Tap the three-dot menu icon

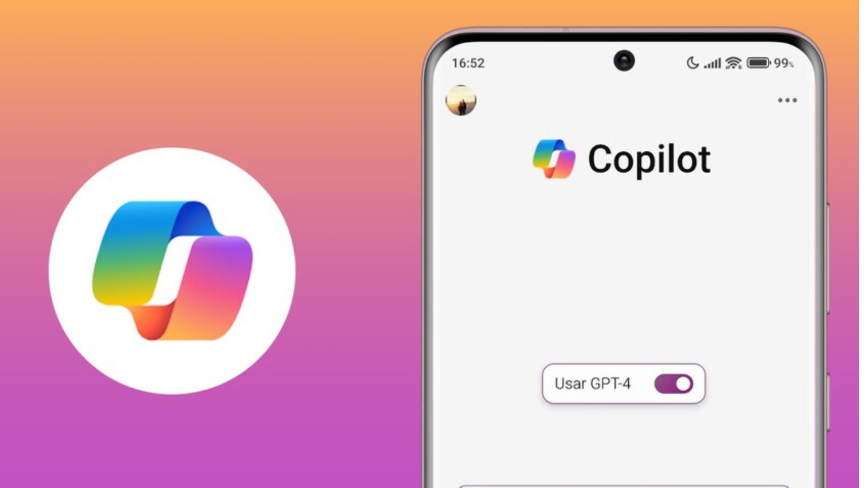(x=788, y=100)
